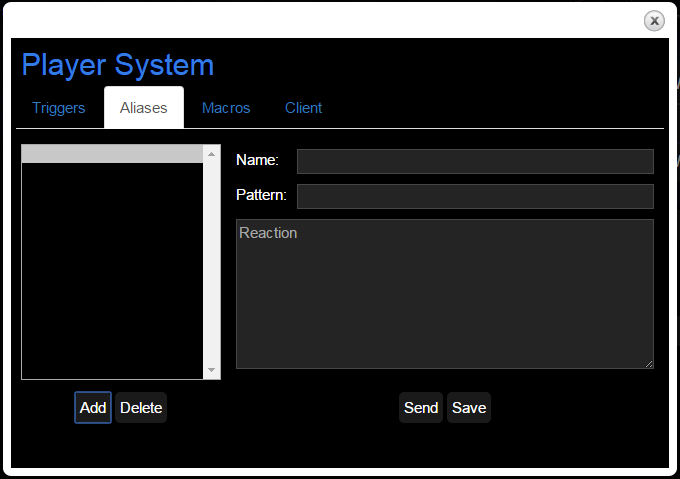
Task: Click the alias list vertical scrollbar track
Action: 211,262
